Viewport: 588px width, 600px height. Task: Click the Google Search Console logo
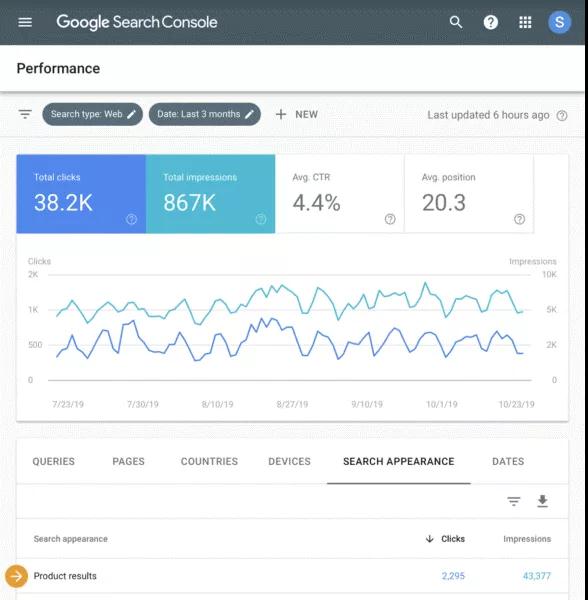pos(137,22)
